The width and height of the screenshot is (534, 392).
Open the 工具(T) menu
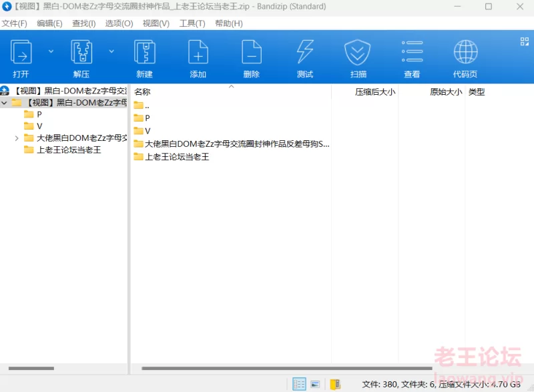(192, 23)
